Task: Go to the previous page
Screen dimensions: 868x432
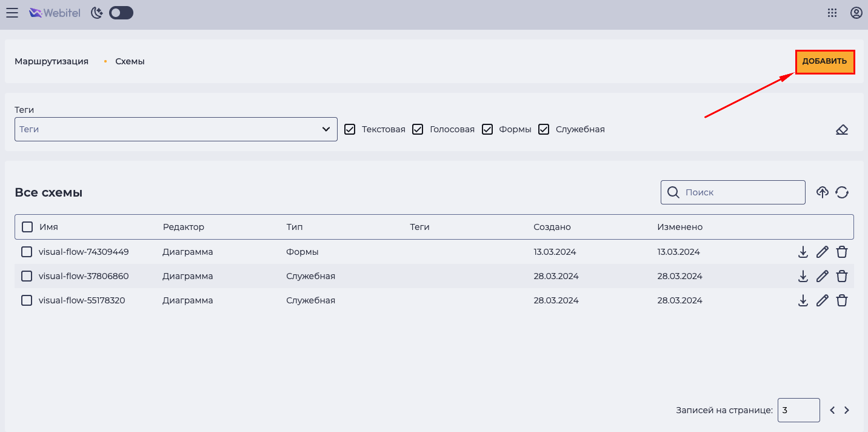Action: pos(832,410)
